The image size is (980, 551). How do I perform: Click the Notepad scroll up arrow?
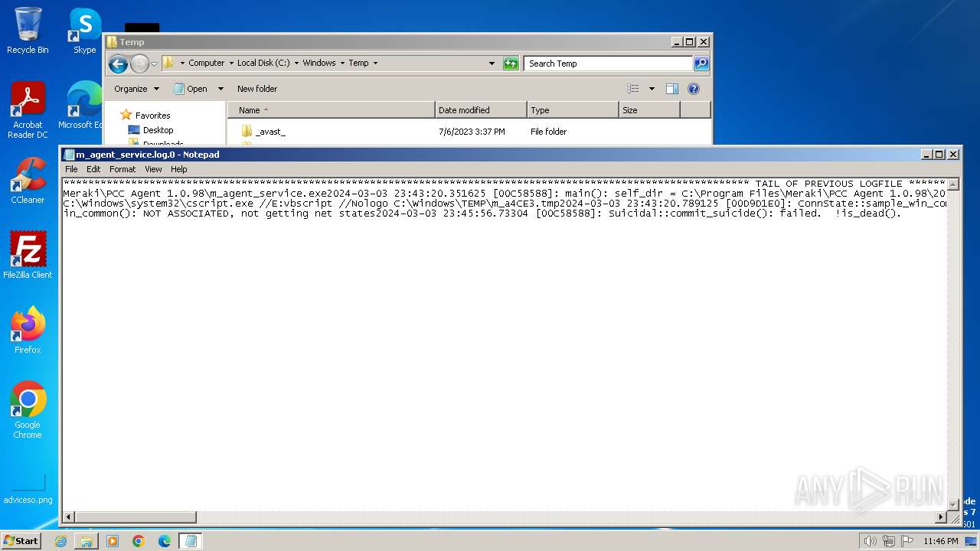953,184
